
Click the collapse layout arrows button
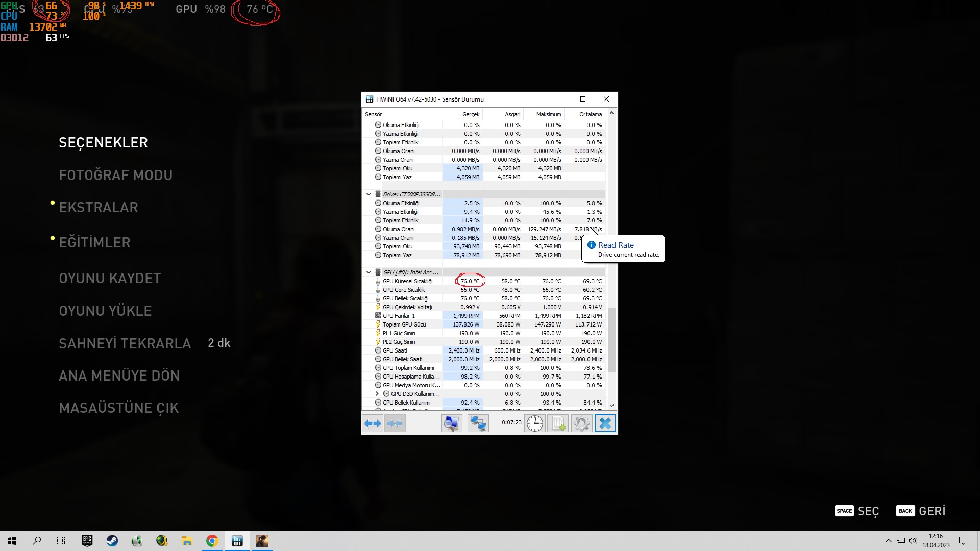point(395,423)
